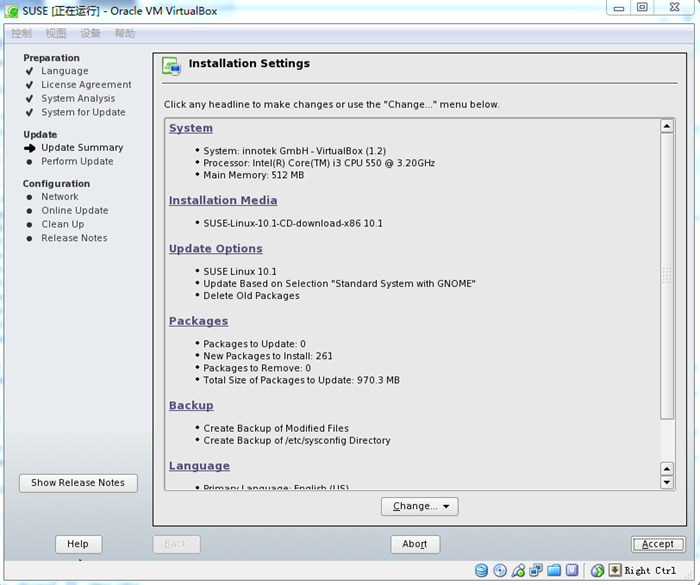This screenshot has width=700, height=585.
Task: Click 'System: innotek GmbH - VirtualBox' line
Action: click(x=295, y=151)
